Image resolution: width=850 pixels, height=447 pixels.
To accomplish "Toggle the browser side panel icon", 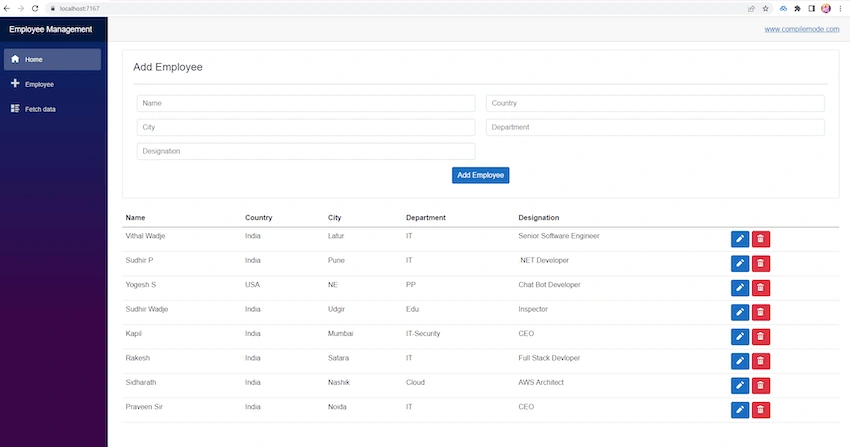I will 812,9.
